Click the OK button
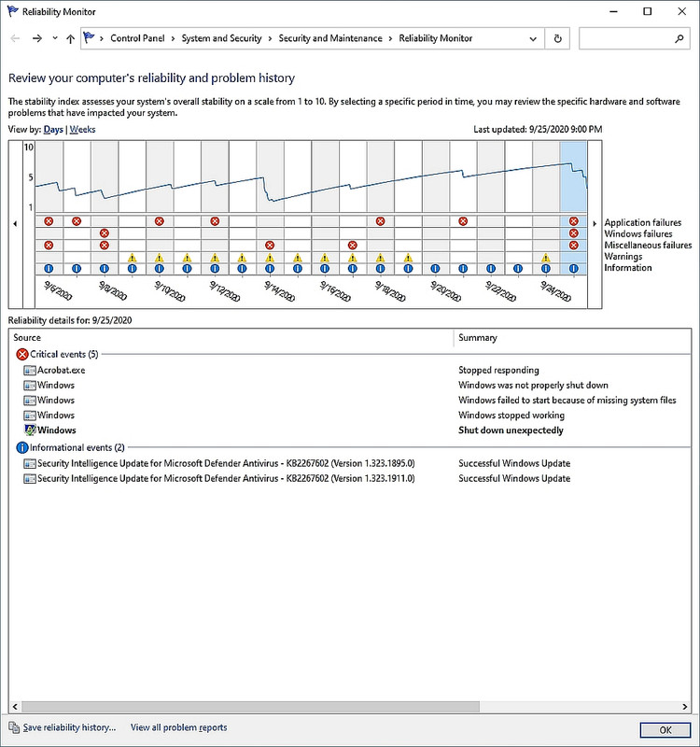This screenshot has width=700, height=747. click(665, 730)
